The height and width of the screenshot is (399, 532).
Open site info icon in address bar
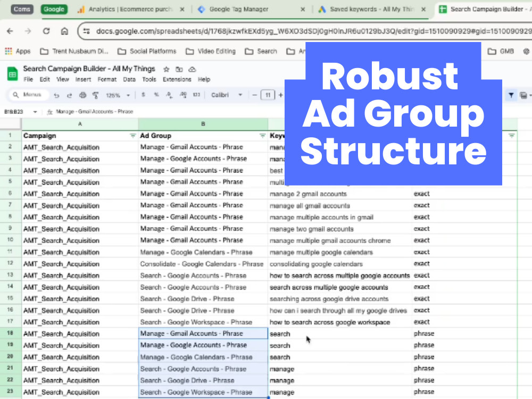[x=87, y=31]
